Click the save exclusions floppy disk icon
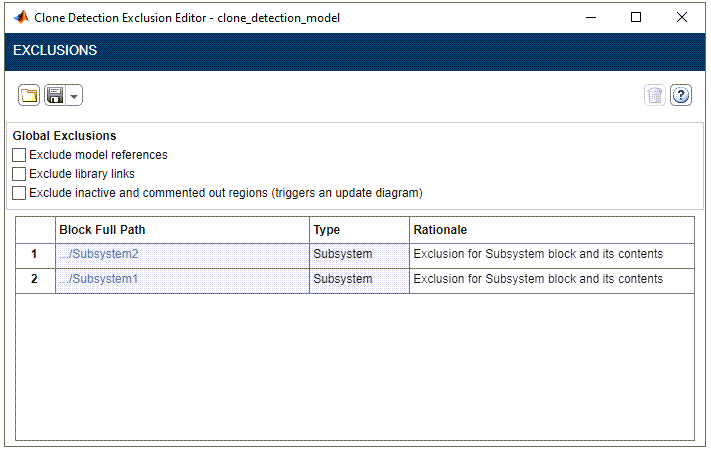Screen dimensions: 711x451 click(x=55, y=96)
